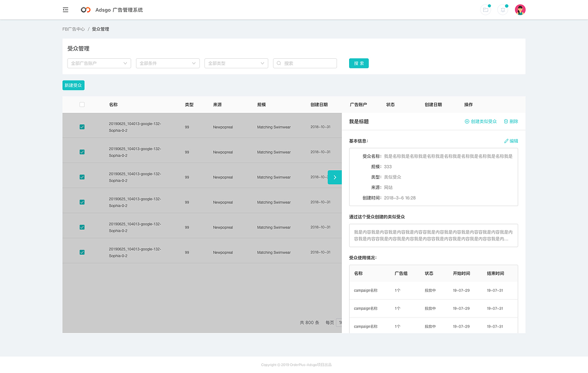The image size is (588, 373).
Task: Click the 受众管理 page heading above the filters
Action: click(79, 49)
